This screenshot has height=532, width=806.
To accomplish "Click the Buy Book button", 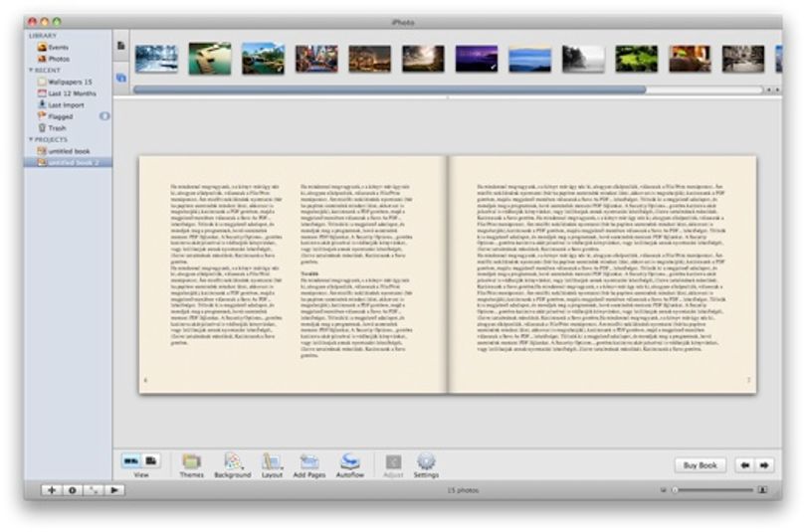I will coord(701,465).
